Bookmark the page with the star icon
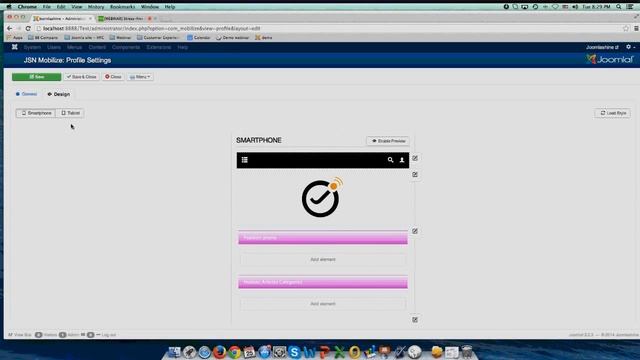640x360 pixels. point(626,29)
